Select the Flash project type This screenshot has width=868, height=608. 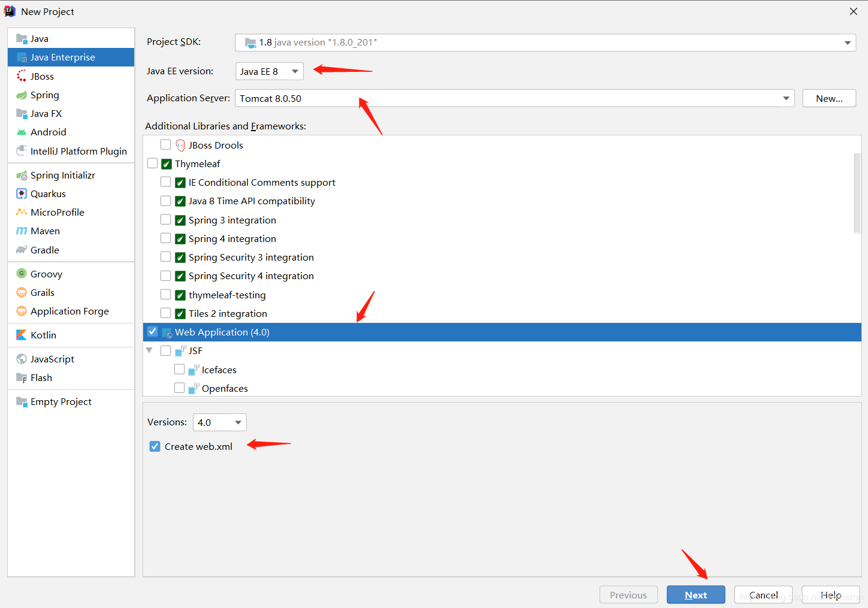click(71, 378)
